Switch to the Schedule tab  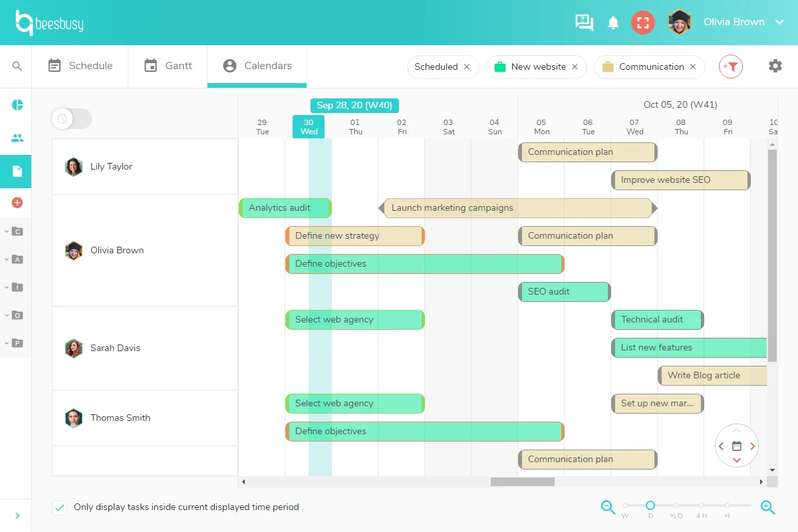pos(80,66)
